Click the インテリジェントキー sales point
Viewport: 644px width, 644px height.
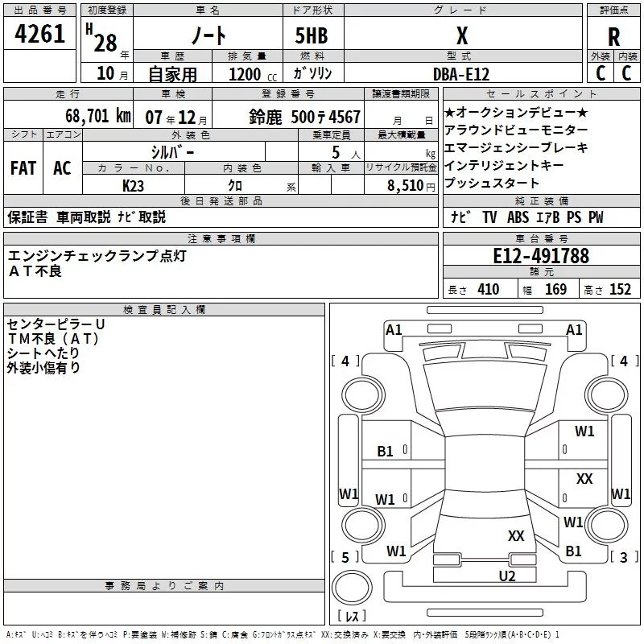click(504, 165)
